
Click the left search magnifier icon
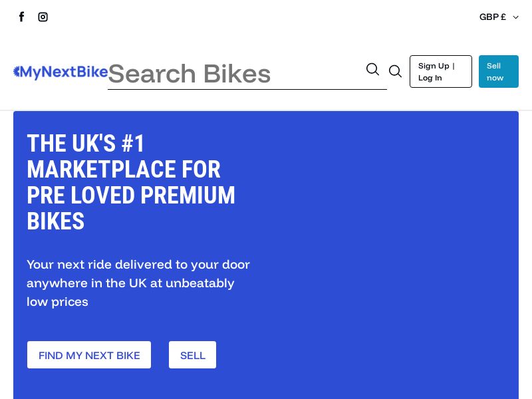pyautogui.click(x=372, y=69)
